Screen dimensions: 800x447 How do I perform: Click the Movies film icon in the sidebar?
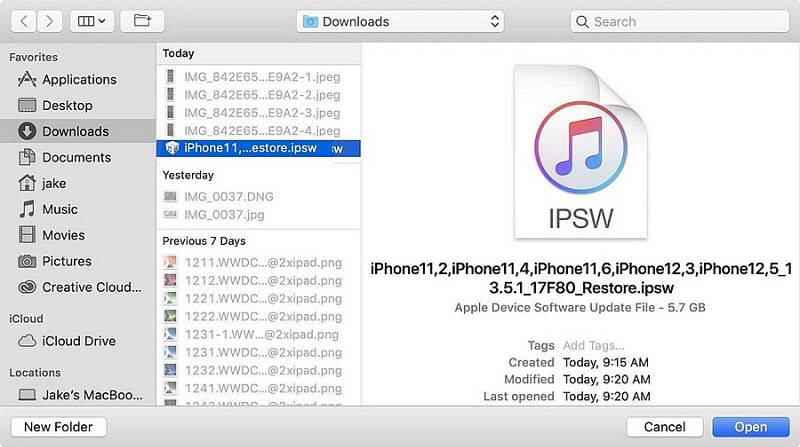27,235
